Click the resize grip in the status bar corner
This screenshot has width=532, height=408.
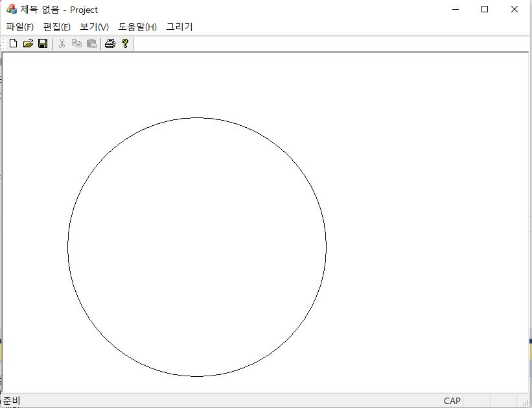[x=526, y=402]
